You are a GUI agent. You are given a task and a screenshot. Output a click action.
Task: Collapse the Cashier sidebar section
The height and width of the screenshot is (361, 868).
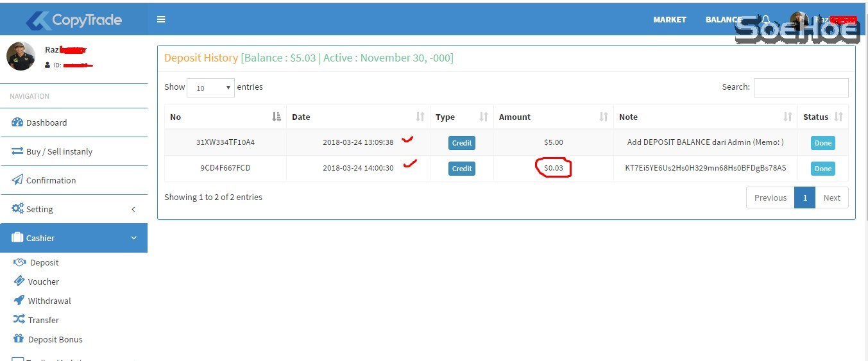(133, 238)
